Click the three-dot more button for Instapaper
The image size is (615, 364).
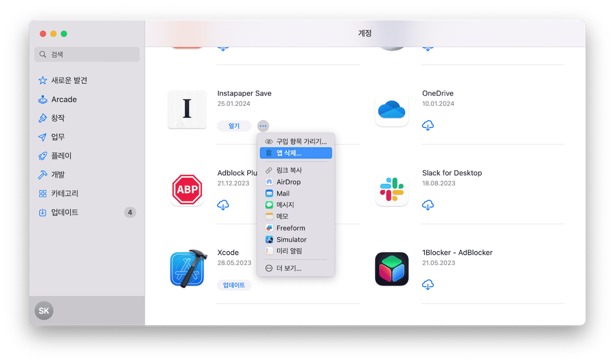tap(263, 126)
